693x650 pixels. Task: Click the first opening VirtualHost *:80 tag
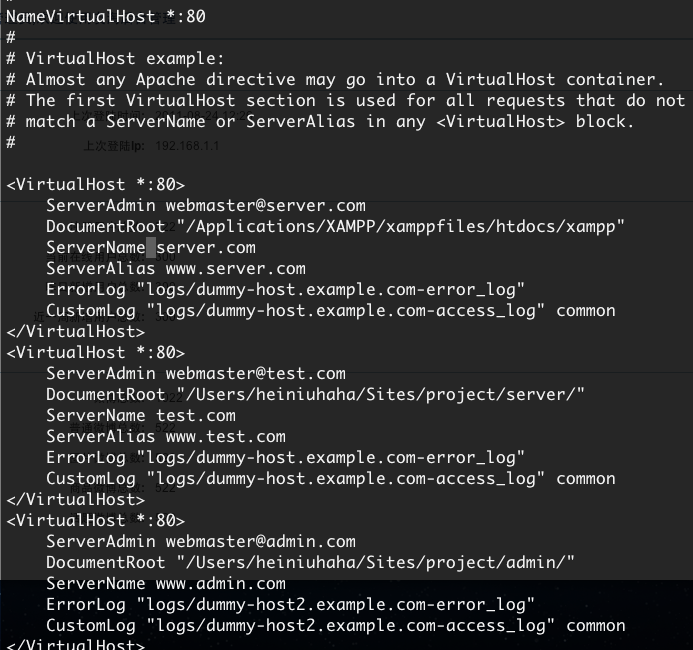[x=95, y=184]
